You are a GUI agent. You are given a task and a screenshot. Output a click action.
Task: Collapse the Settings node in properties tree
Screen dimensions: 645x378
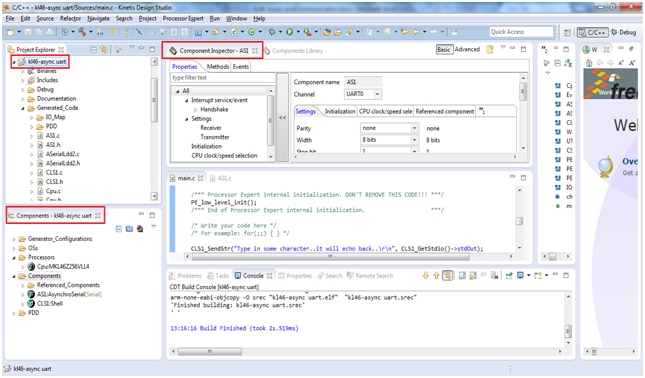(x=186, y=119)
